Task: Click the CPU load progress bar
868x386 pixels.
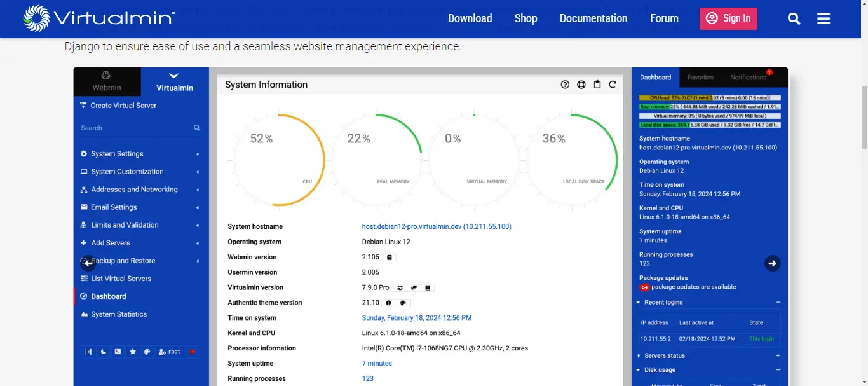Action: pos(710,98)
